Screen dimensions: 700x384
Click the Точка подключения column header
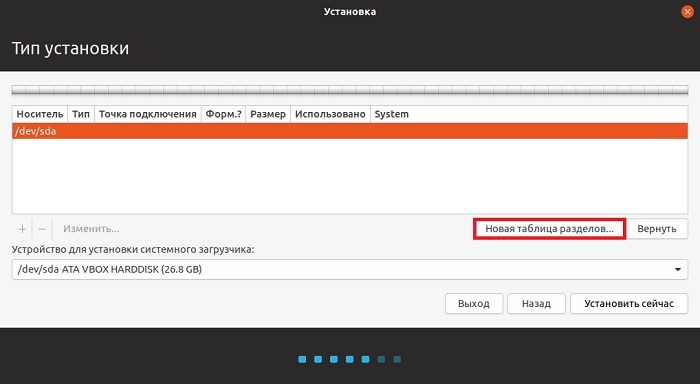(x=148, y=114)
